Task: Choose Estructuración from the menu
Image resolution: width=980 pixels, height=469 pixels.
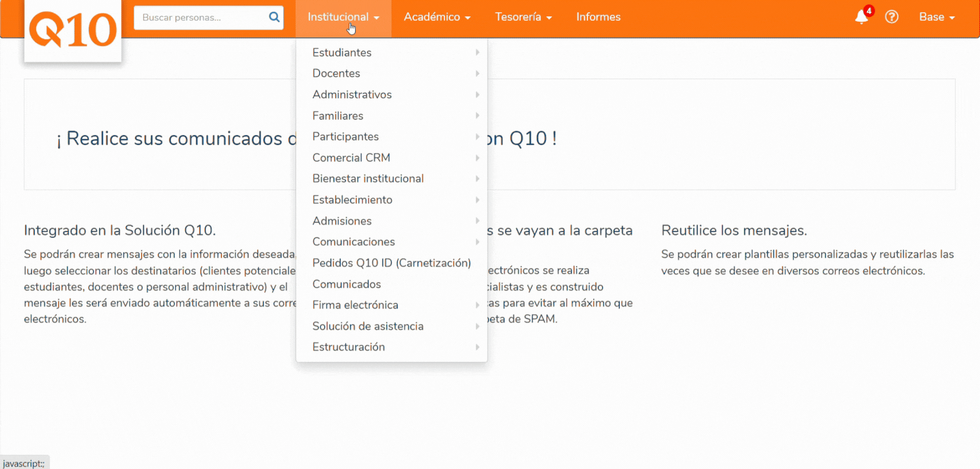Action: (392, 347)
